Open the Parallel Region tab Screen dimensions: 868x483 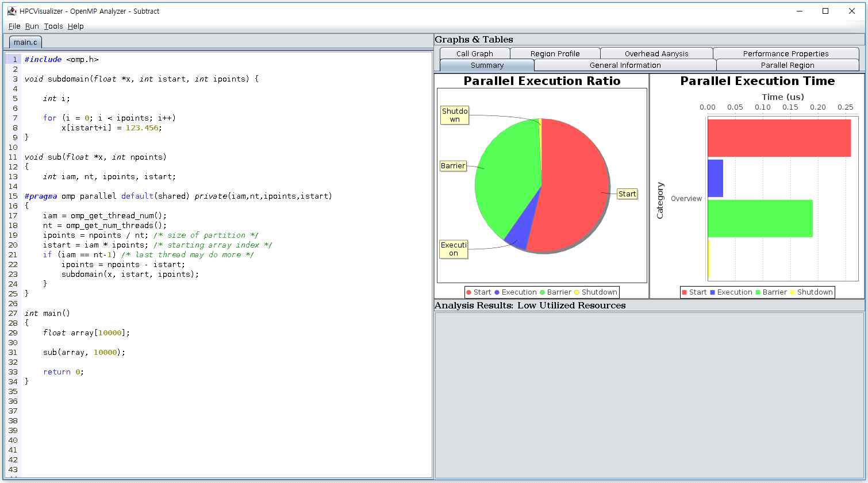[x=788, y=65]
